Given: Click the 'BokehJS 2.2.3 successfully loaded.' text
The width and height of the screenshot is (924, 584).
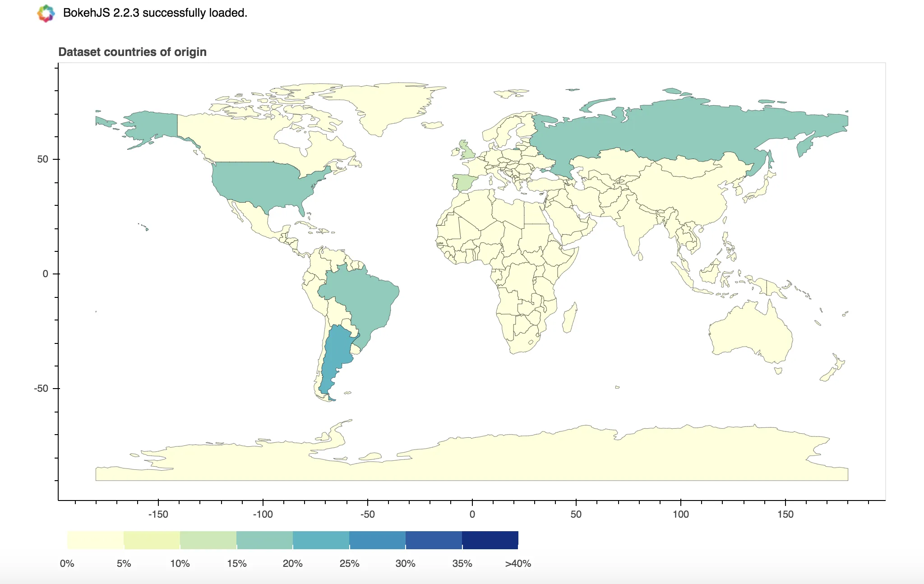Looking at the screenshot, I should [x=155, y=13].
